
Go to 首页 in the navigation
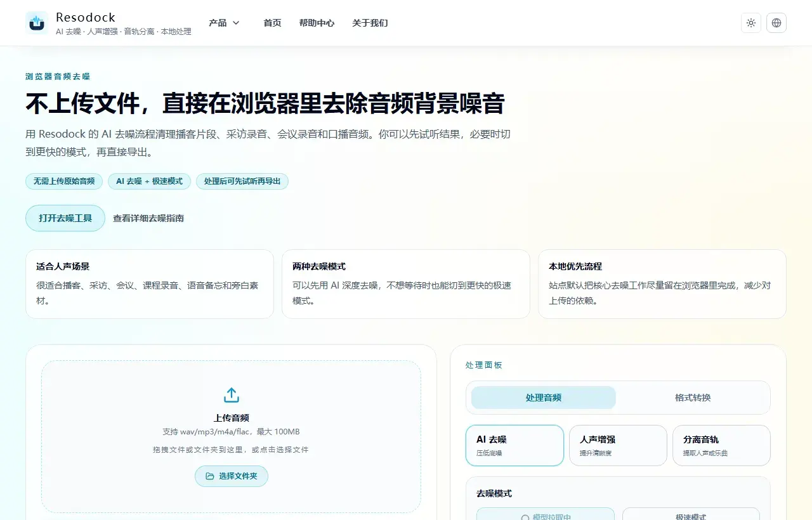(x=273, y=23)
